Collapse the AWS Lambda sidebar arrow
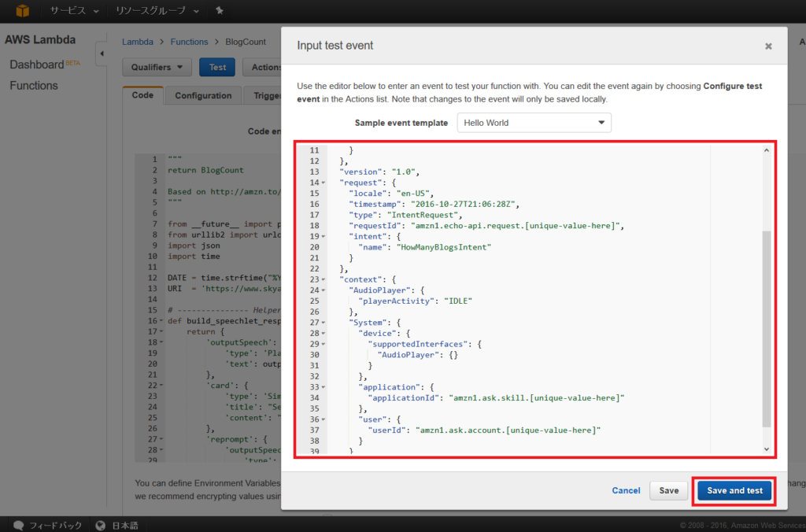 (x=102, y=54)
